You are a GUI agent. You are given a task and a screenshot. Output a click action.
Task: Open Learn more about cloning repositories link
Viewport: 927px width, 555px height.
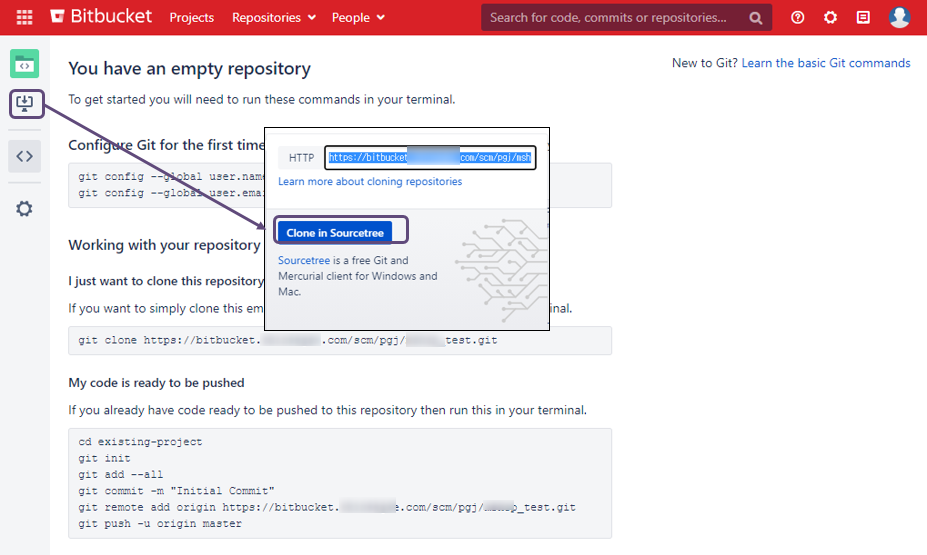point(370,181)
